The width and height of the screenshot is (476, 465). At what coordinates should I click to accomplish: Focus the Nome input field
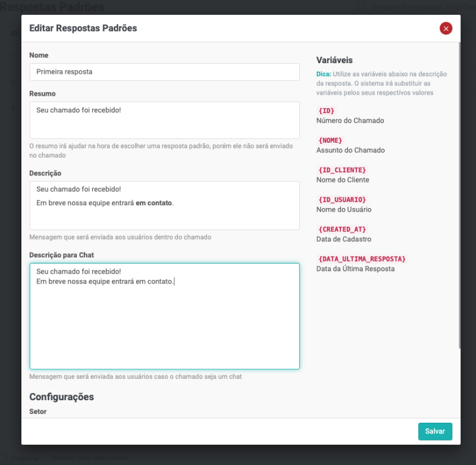pos(164,72)
